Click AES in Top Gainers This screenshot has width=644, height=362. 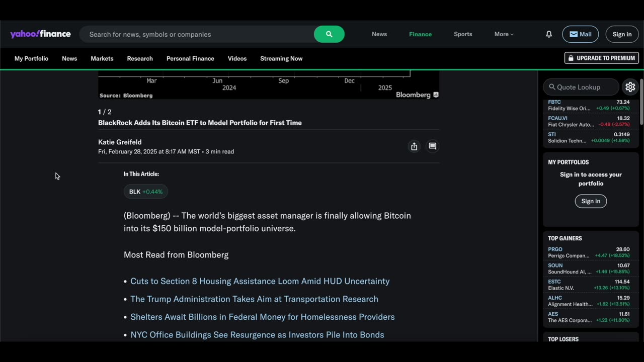[553, 314]
